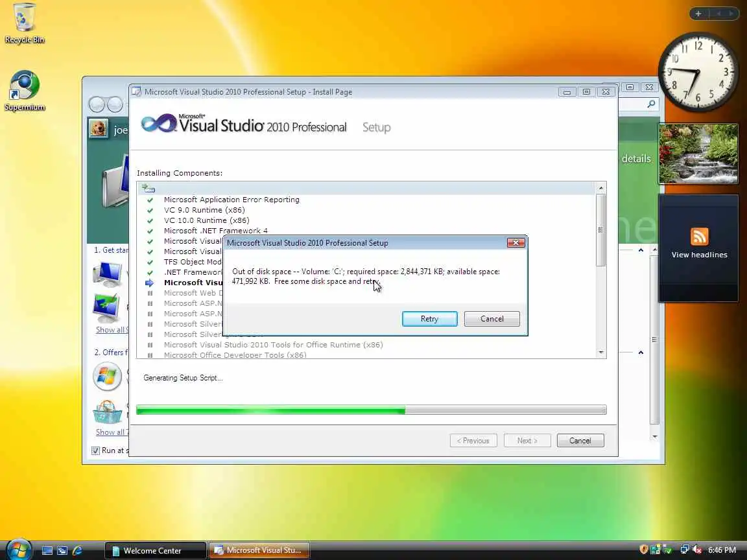Image resolution: width=747 pixels, height=560 pixels.
Task: Click the analog clock gadget
Action: (x=698, y=72)
